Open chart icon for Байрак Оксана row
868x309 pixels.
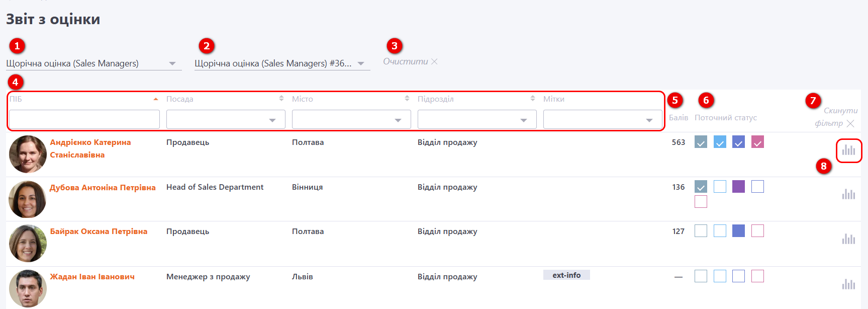(848, 239)
